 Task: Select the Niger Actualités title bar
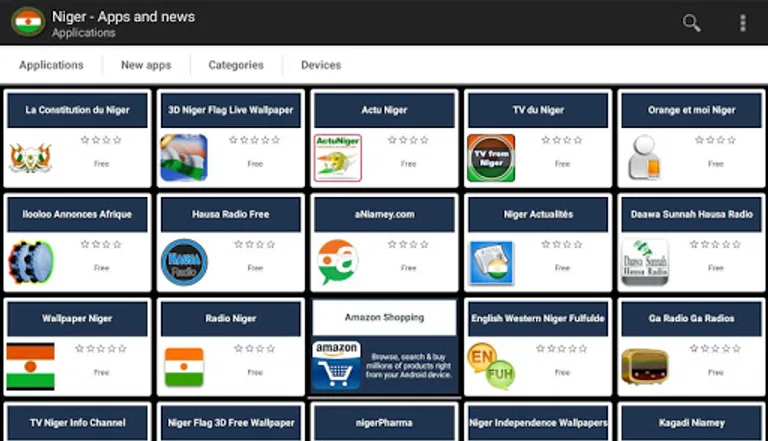point(538,215)
